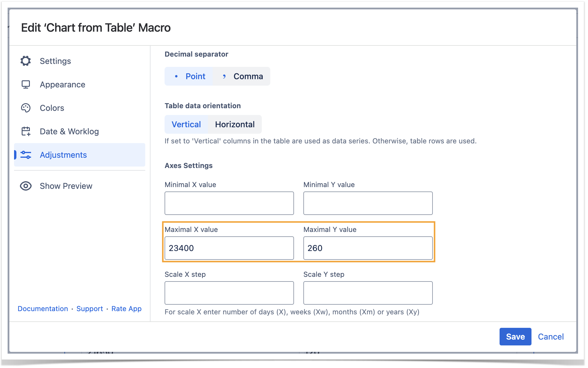588x368 pixels.
Task: Open the Documentation link
Action: [x=43, y=309]
